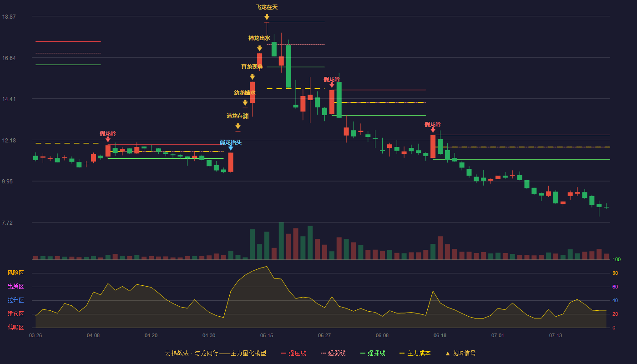Click the arrow marker below 潜龙在渊

238,126
